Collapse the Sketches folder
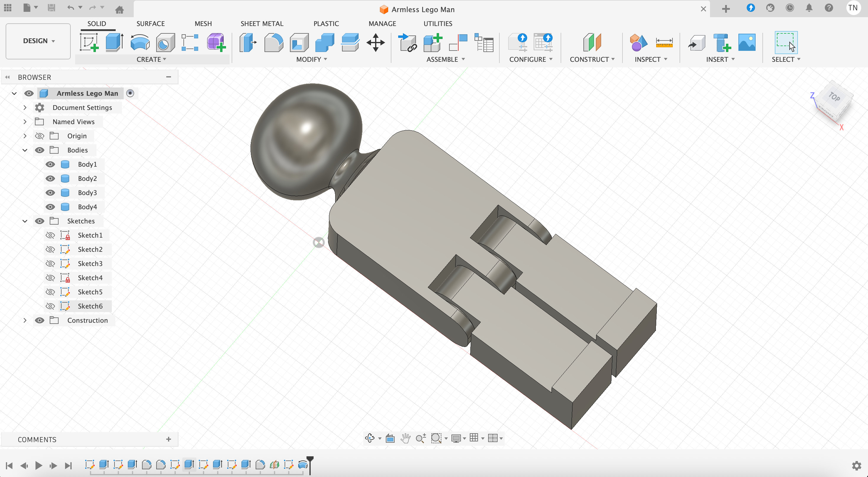Screen dimensions: 868x477 [25, 221]
